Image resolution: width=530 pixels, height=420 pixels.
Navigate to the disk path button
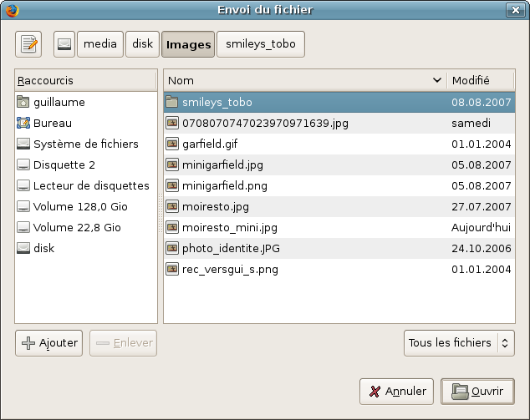142,44
